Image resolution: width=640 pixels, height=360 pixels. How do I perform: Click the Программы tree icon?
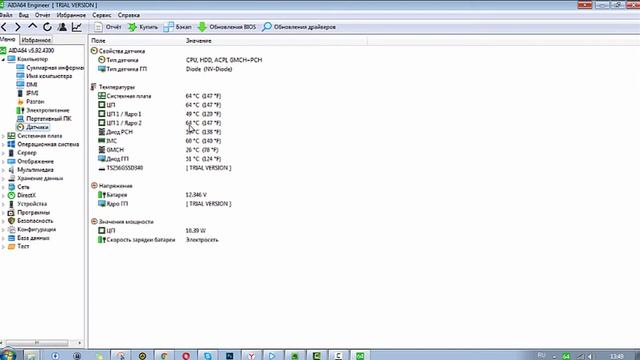(11, 213)
